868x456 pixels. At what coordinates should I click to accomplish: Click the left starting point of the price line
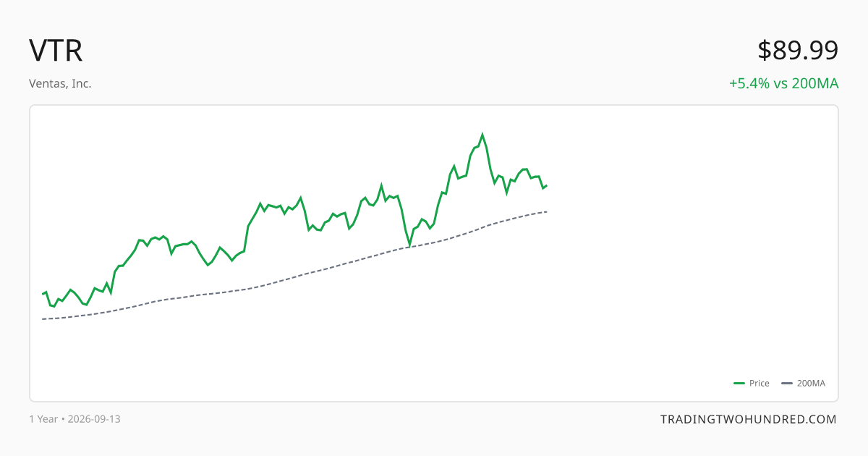pyautogui.click(x=43, y=294)
